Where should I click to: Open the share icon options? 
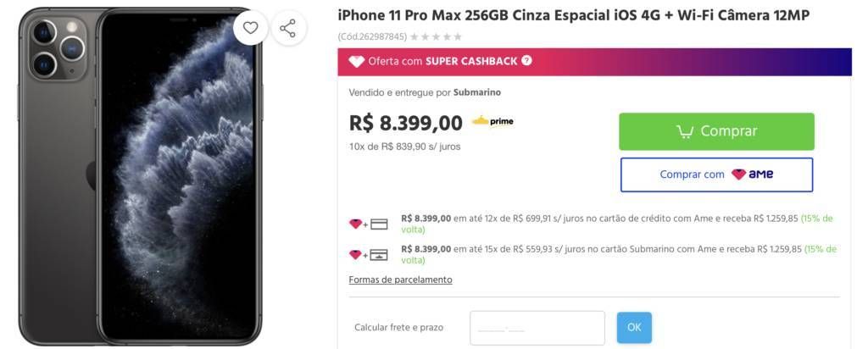(x=287, y=28)
